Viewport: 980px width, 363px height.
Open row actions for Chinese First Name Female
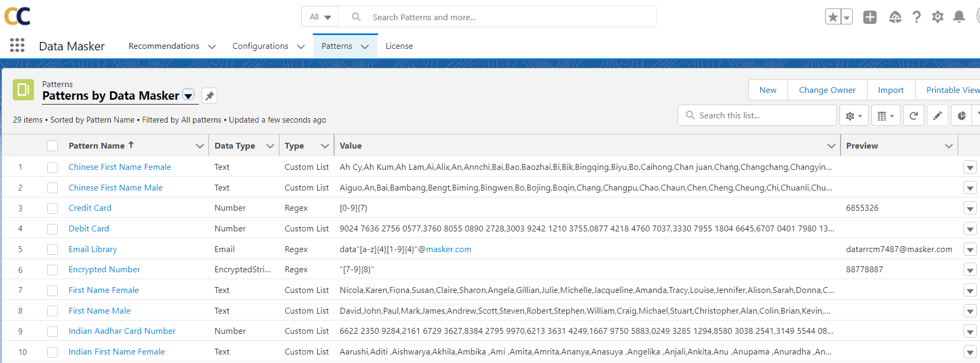(970, 168)
